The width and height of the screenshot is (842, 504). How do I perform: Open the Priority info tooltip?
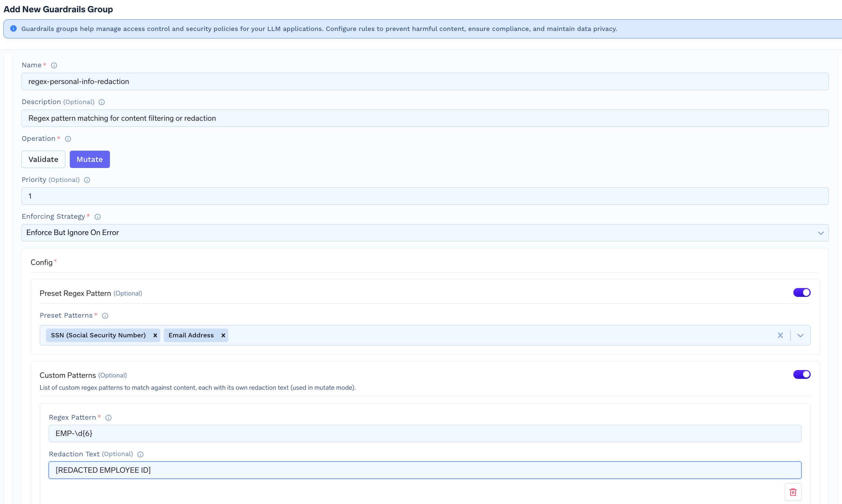tap(87, 180)
